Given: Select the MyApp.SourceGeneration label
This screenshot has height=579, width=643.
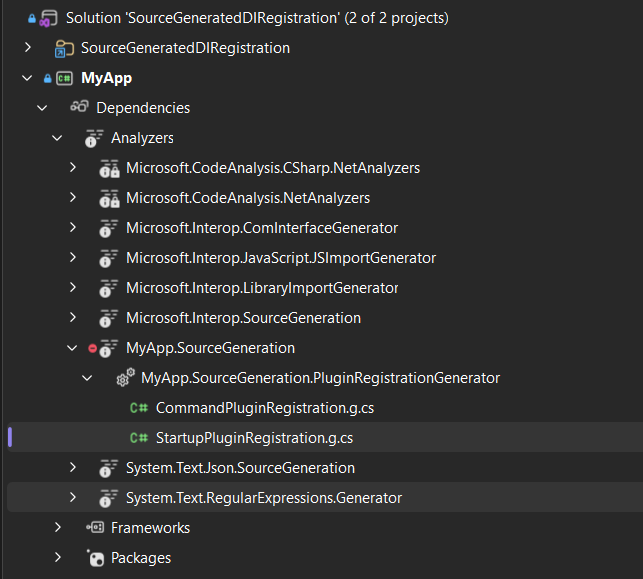Looking at the screenshot, I should coord(210,348).
